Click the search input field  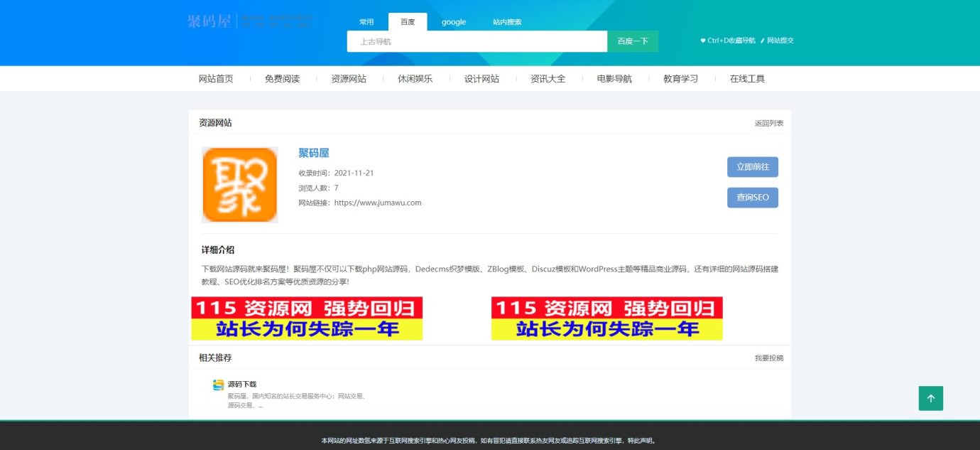coord(477,41)
